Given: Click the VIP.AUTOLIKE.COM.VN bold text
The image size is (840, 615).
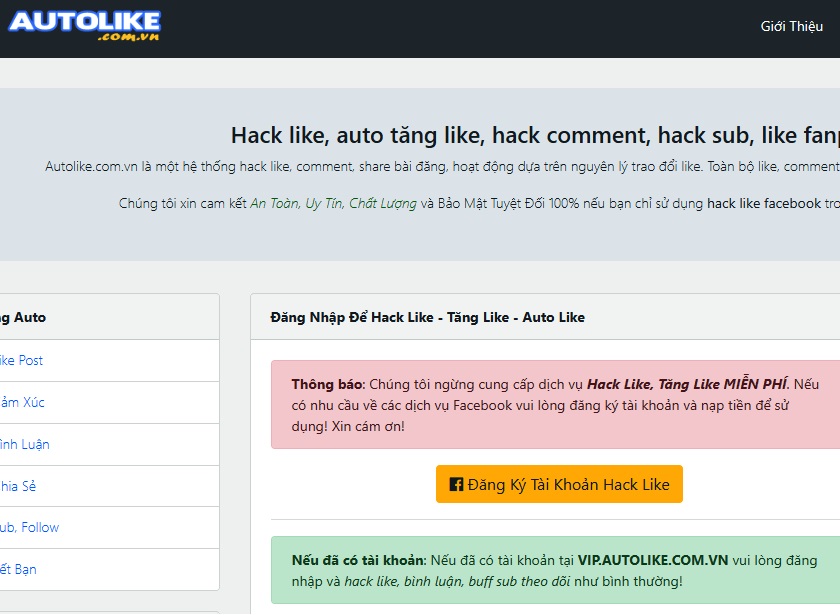Looking at the screenshot, I should point(652,561).
